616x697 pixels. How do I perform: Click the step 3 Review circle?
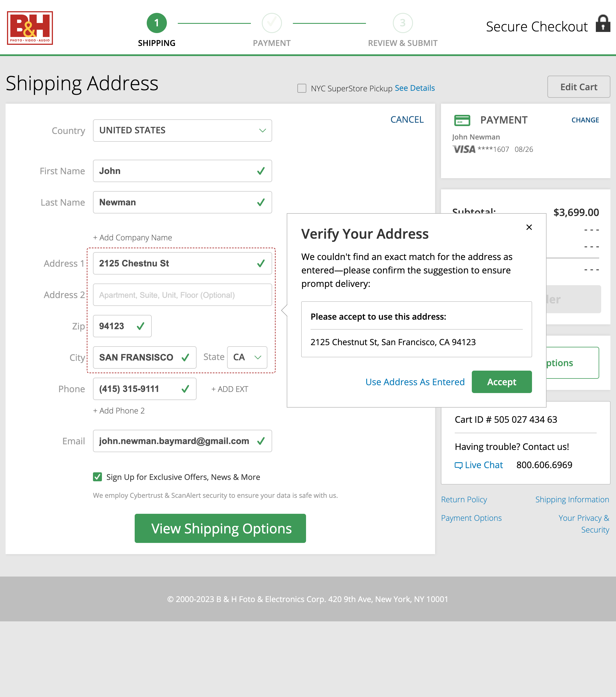[x=403, y=23]
